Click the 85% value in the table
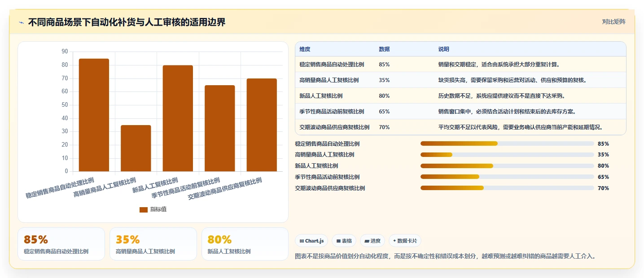This screenshot has height=278, width=644. click(x=384, y=65)
